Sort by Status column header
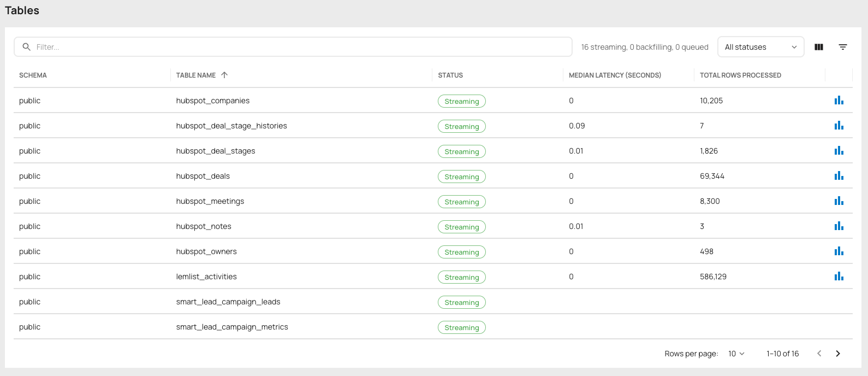 click(x=450, y=75)
